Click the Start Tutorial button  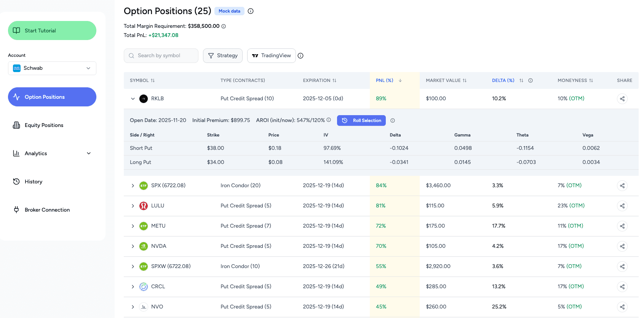(52, 31)
